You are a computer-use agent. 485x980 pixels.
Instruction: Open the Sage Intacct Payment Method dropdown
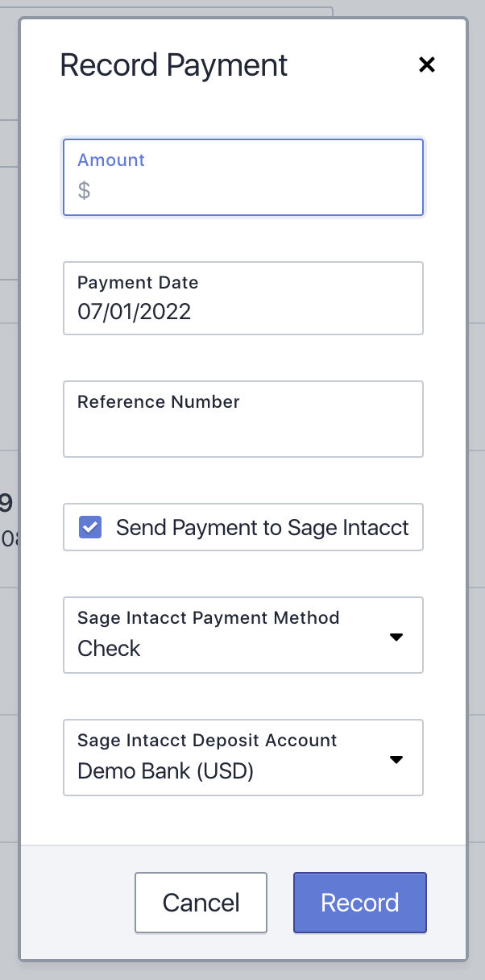(242, 635)
